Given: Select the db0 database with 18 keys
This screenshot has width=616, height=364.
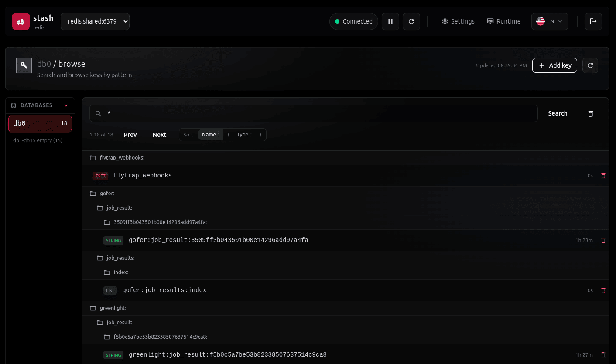Looking at the screenshot, I should pos(40,123).
